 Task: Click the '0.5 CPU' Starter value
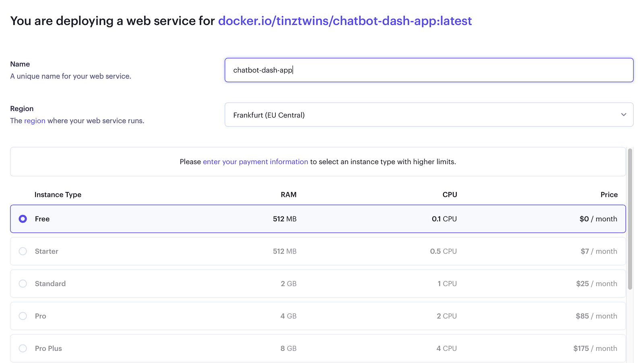(444, 251)
